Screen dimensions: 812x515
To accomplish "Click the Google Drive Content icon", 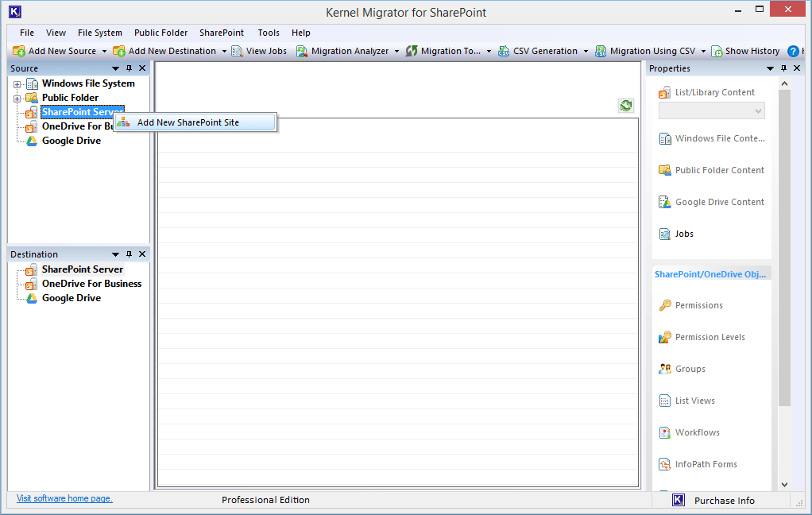I will (x=664, y=202).
